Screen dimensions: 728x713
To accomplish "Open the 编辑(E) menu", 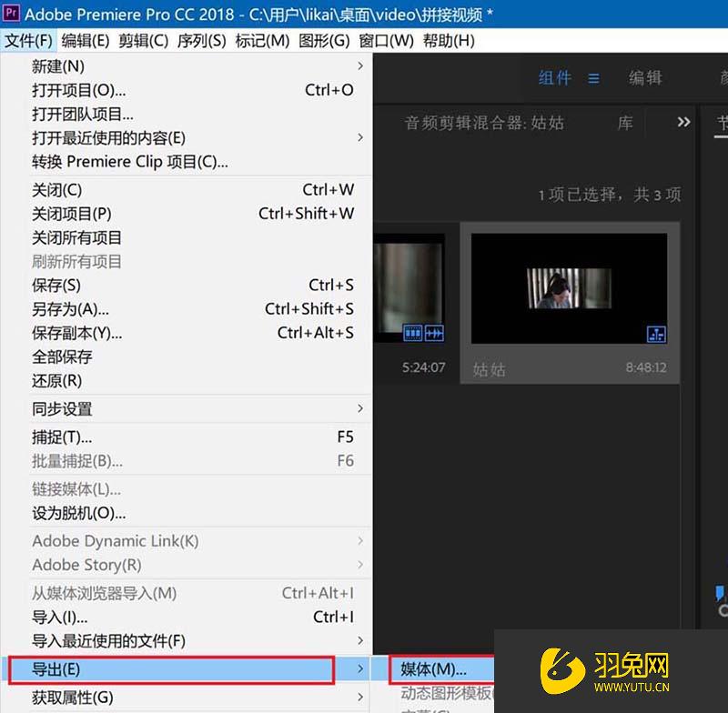I will point(85,41).
